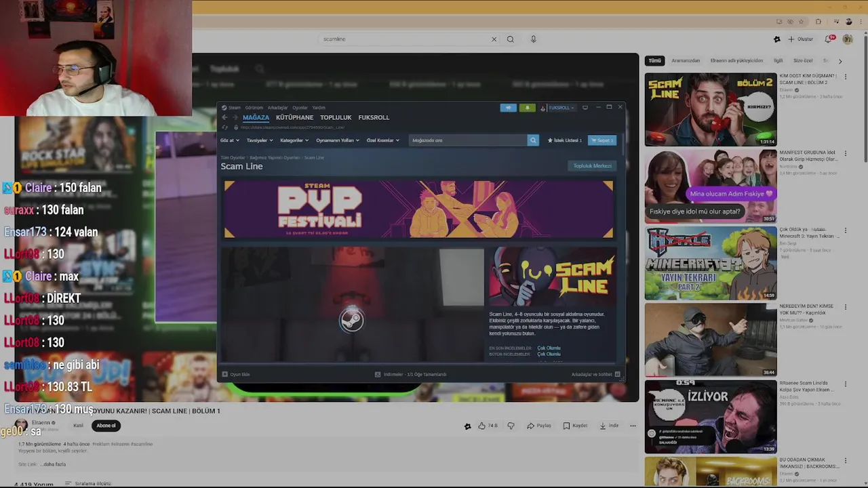Show more filter chips with right chevron
Viewport: 868px width, 488px height.
840,61
